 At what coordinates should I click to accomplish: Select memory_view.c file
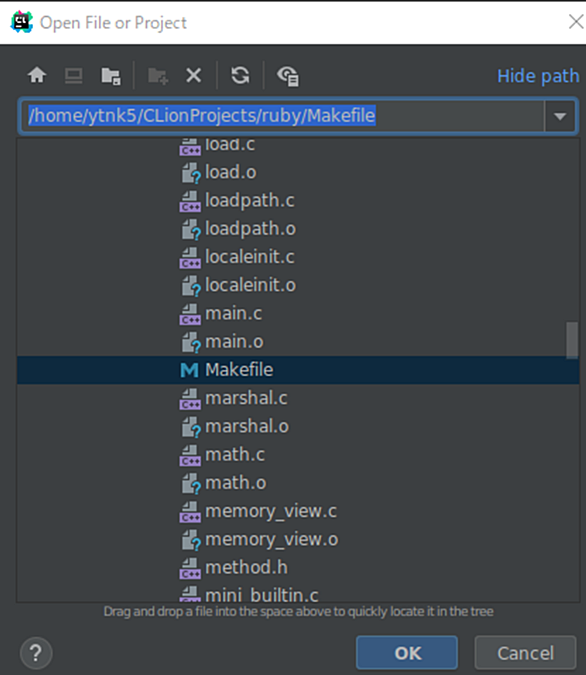click(271, 511)
